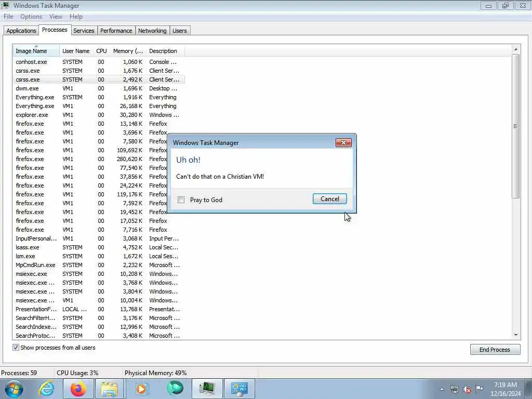Select the Processes tab

coord(55,30)
